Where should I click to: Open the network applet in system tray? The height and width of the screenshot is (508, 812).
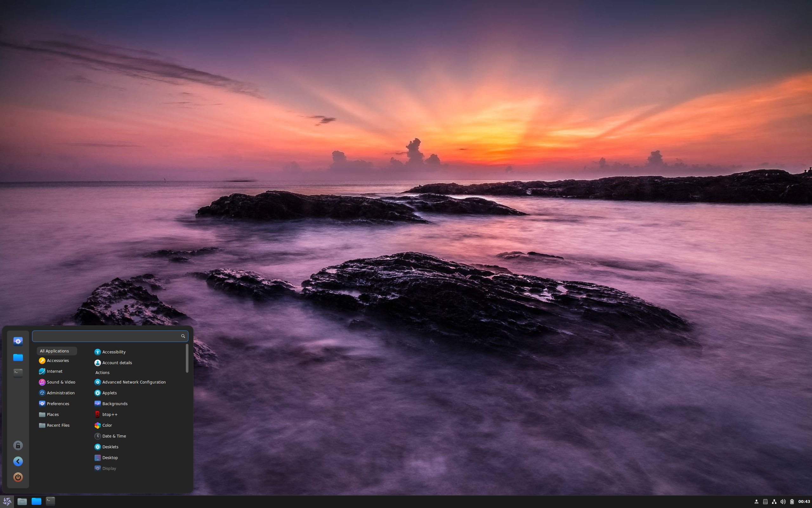click(774, 502)
